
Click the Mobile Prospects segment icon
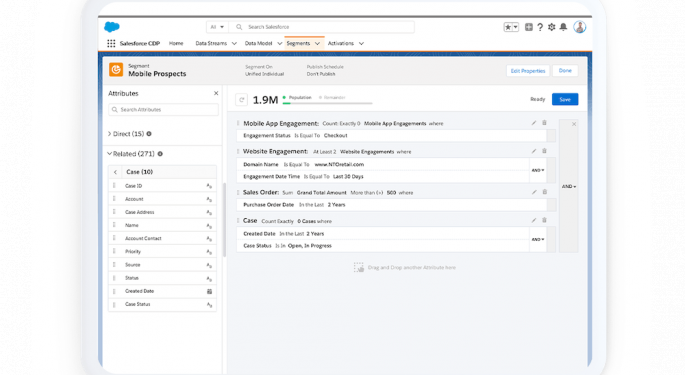(116, 70)
